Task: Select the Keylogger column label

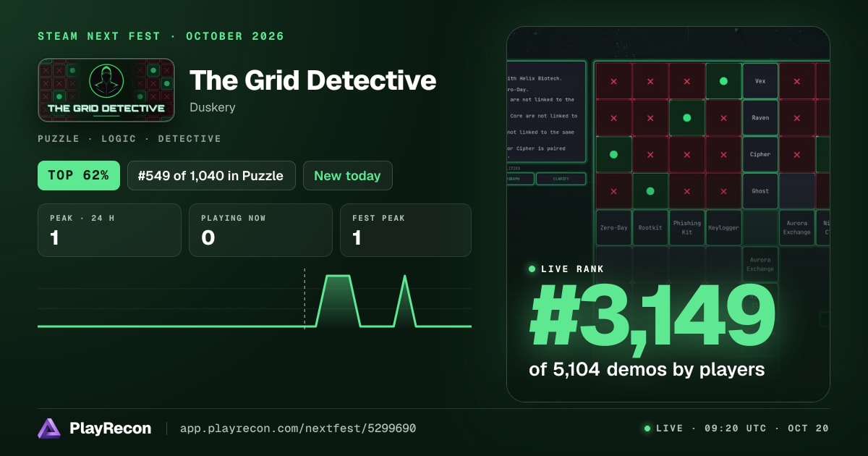Action: pyautogui.click(x=723, y=227)
